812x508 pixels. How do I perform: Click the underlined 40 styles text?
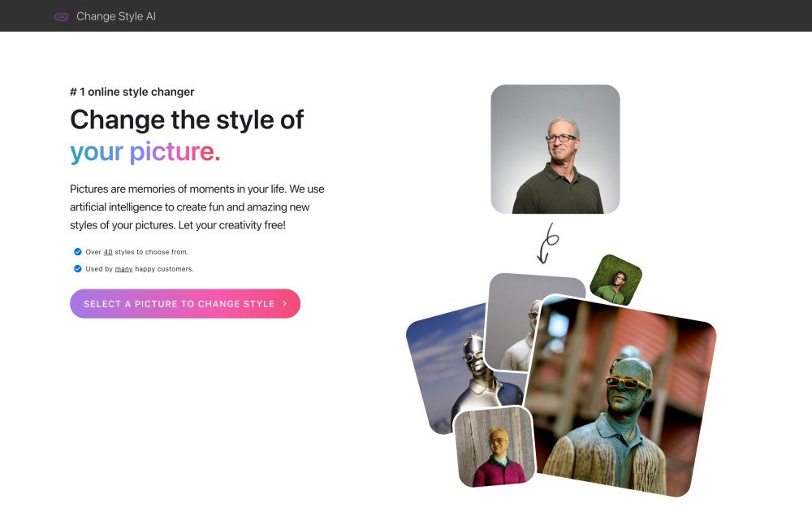[x=108, y=252]
